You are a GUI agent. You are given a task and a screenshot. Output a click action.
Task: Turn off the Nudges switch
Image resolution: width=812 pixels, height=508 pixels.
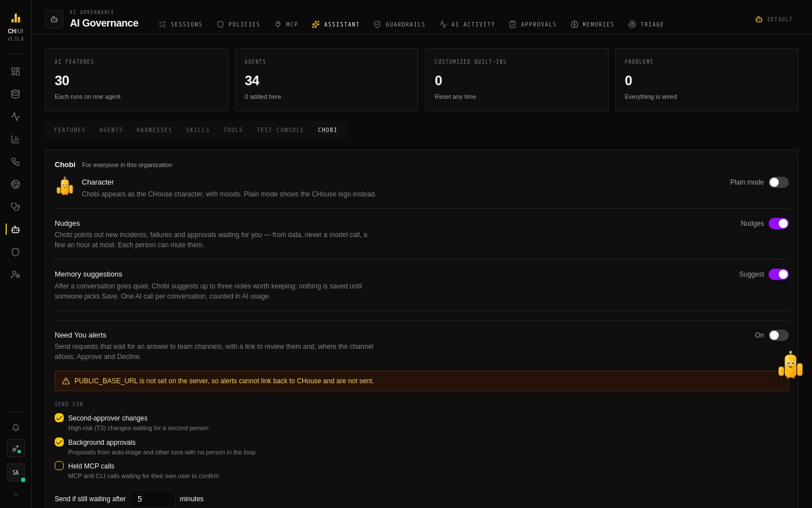tap(779, 224)
